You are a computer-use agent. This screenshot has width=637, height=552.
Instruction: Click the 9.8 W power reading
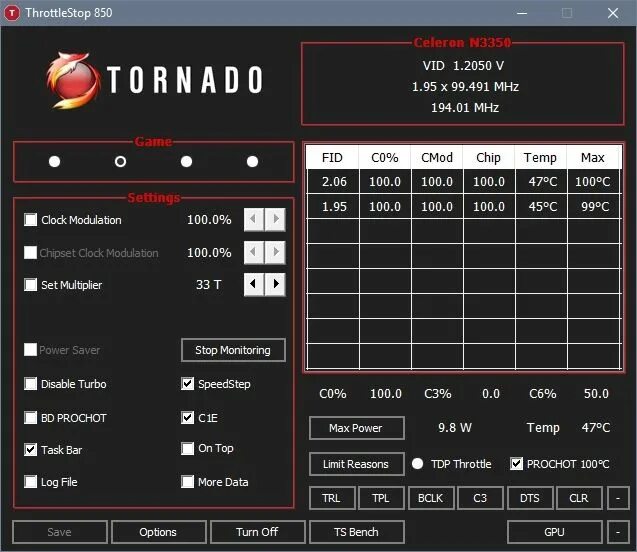455,428
